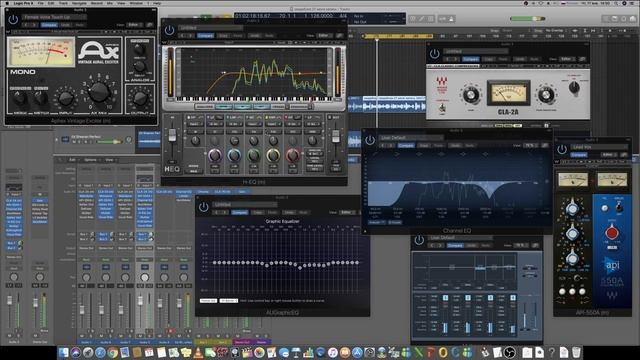Click Compare in the Aphex Exciter window
Image resolution: width=640 pixels, height=360 pixels.
coord(49,25)
